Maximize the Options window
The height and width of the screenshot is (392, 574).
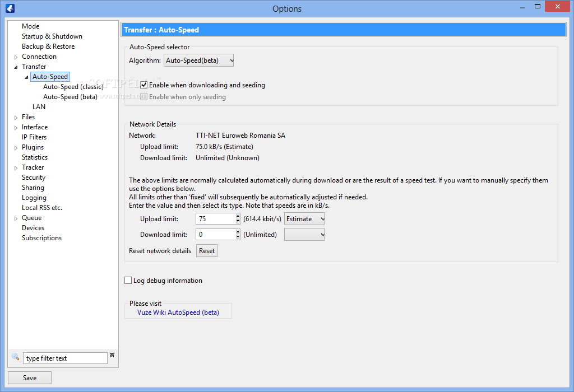click(x=538, y=6)
